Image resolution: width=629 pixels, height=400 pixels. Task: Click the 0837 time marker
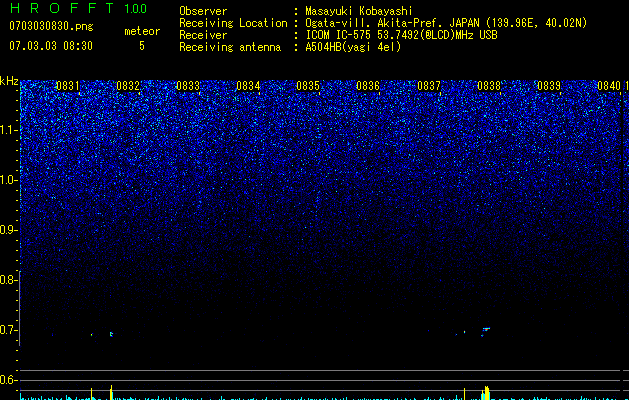pyautogui.click(x=428, y=86)
